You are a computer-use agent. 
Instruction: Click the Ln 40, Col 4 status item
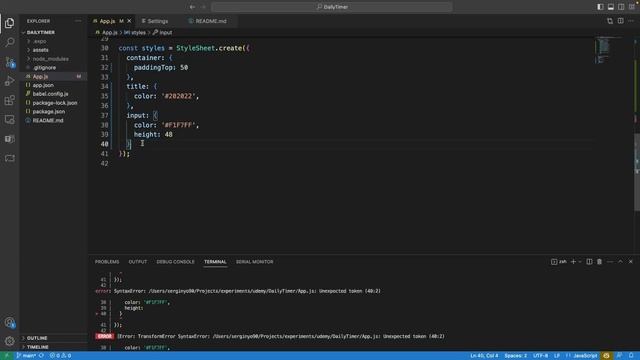click(484, 356)
